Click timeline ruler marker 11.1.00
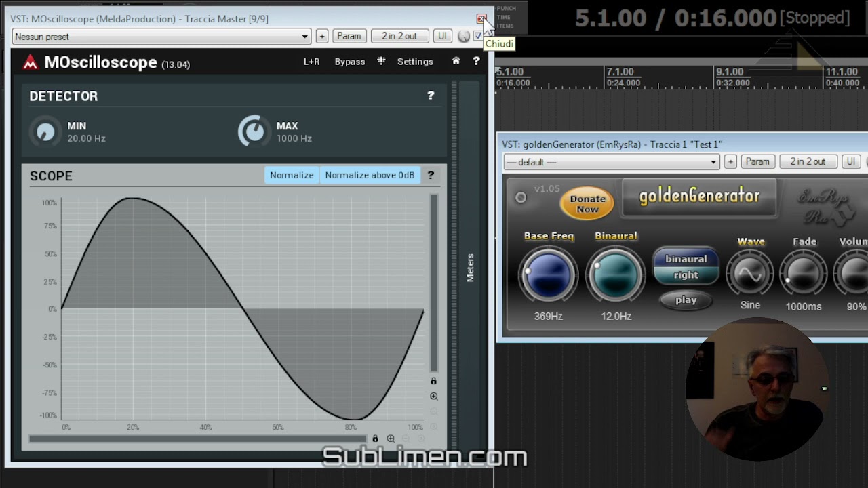Viewport: 868px width, 488px height. point(841,72)
